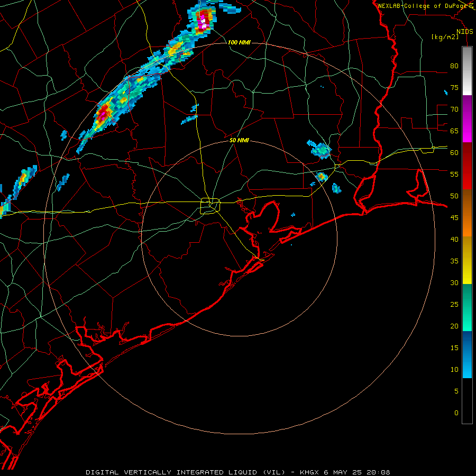Click the "70" value on the color scale
Screen dimensions: 476x476
(454, 109)
